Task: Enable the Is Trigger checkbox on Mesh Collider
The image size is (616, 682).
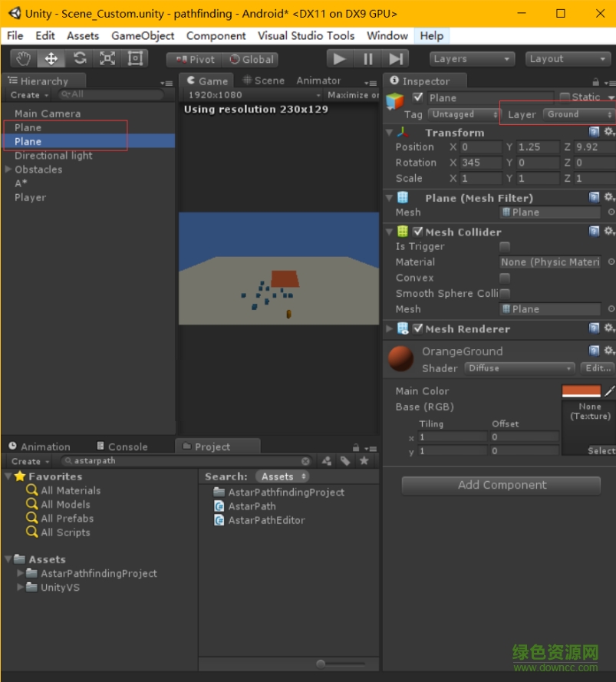Action: 505,246
